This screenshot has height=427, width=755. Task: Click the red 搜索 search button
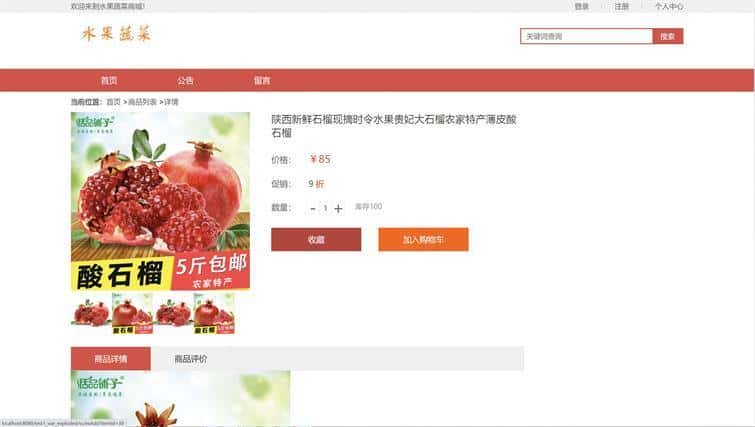(x=668, y=36)
